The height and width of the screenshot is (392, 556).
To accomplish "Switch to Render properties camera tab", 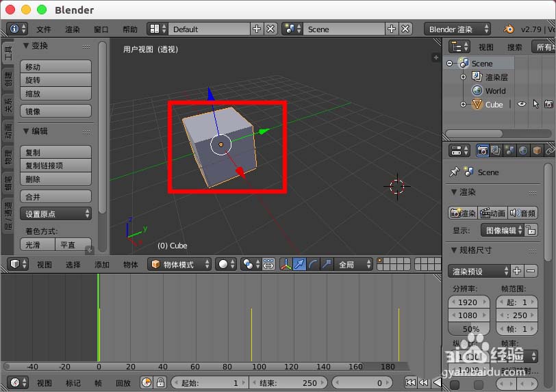I will point(482,151).
